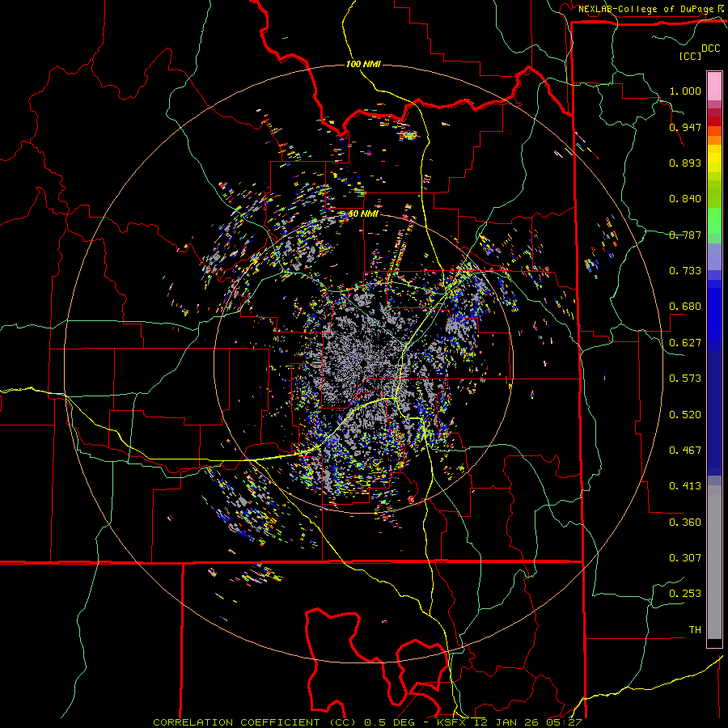The height and width of the screenshot is (728, 728).
Task: Pick the bright green color bar segment
Action: pos(714,221)
